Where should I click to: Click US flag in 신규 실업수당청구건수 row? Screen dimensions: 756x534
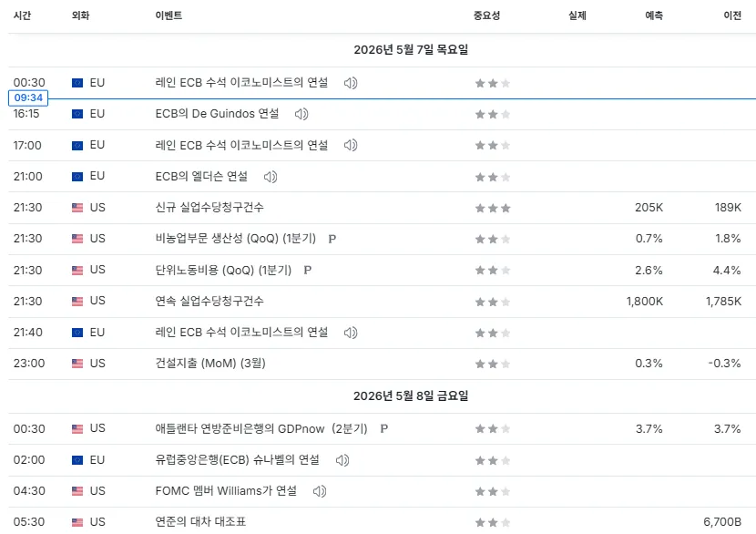click(77, 208)
